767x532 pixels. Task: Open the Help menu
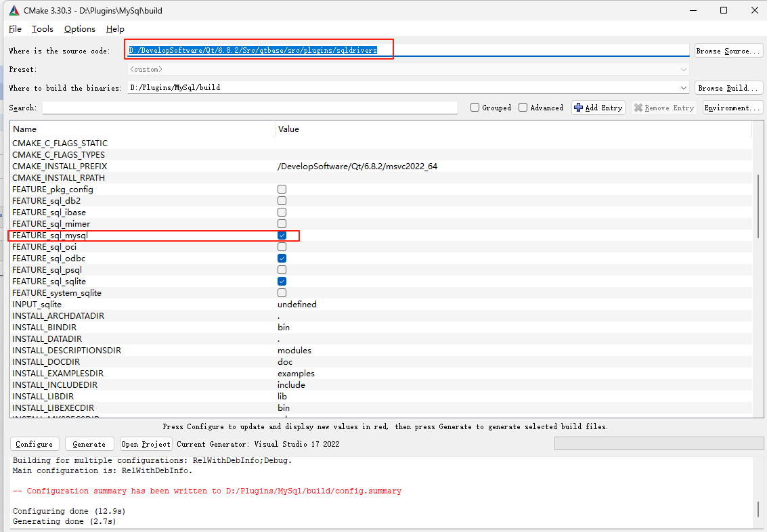(115, 29)
